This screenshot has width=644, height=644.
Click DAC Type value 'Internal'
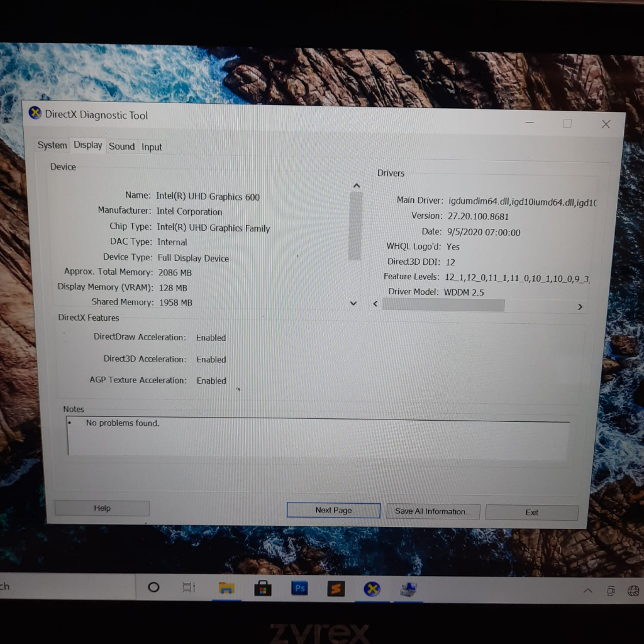point(172,242)
